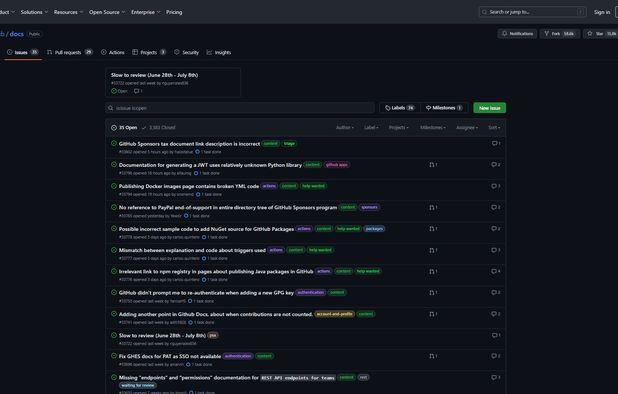Focus the issues search filter field
Viewport: 618px width, 394px height.
click(x=240, y=108)
